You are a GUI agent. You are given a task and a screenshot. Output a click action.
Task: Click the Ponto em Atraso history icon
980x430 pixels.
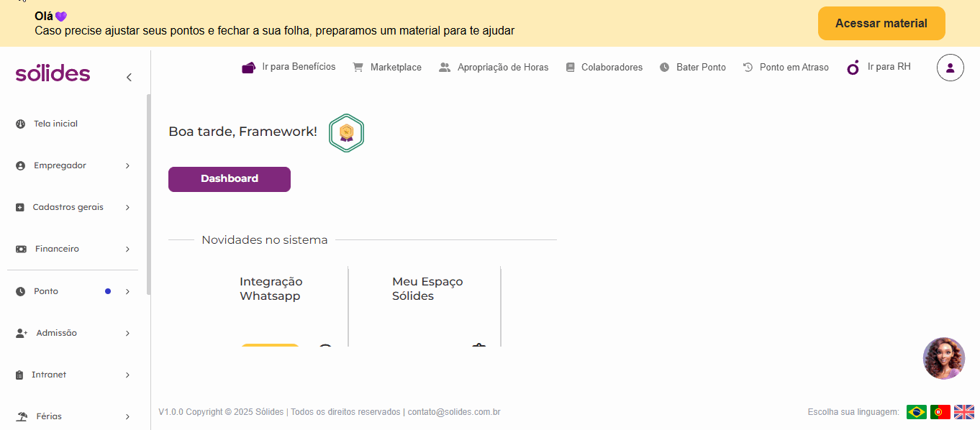pos(748,67)
